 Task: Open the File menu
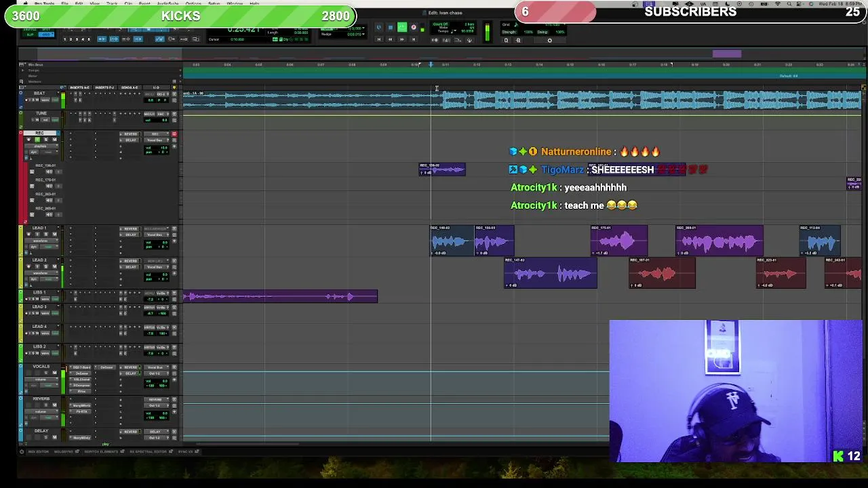[x=64, y=3]
